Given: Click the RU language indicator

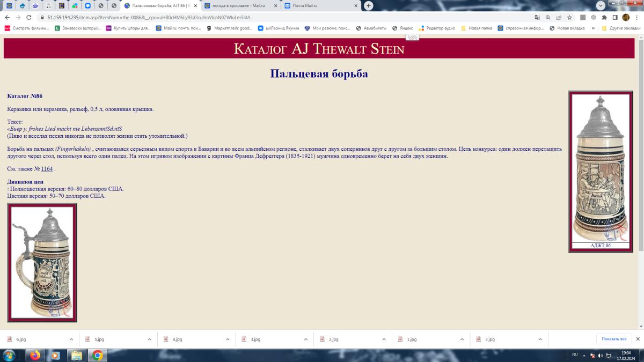Looking at the screenshot, I should tap(575, 354).
